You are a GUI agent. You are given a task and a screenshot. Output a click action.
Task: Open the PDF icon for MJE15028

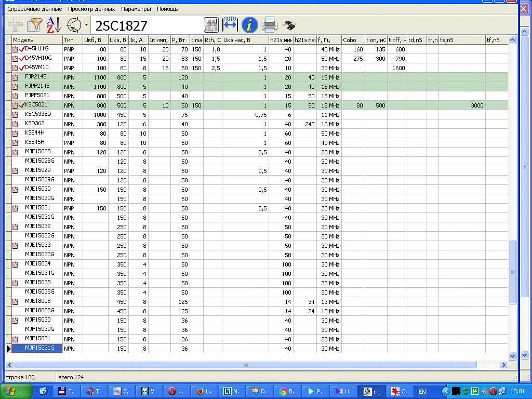point(15,152)
